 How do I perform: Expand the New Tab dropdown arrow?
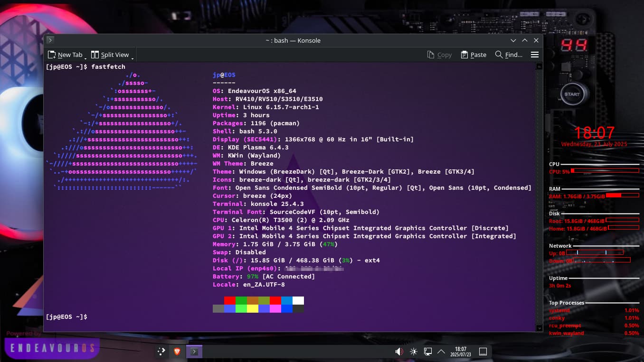[x=85, y=58]
